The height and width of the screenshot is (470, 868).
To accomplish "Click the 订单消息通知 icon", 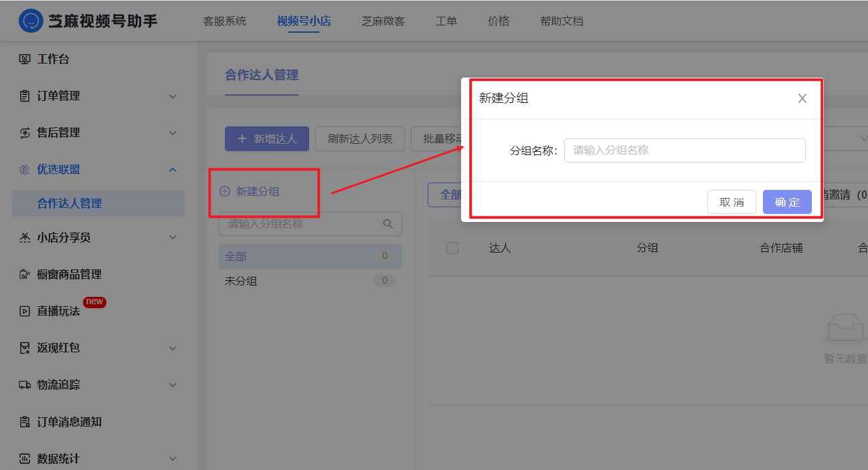I will point(25,422).
